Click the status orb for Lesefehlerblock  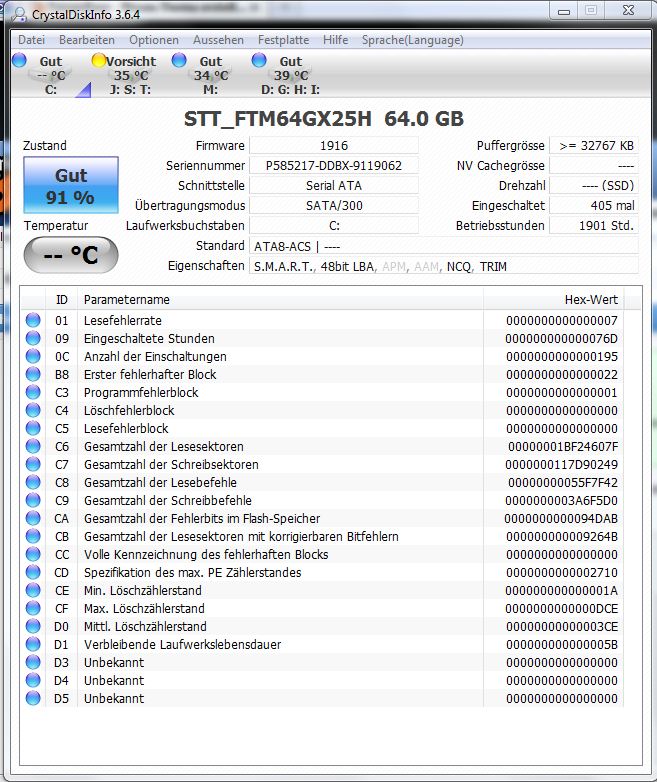(x=33, y=428)
